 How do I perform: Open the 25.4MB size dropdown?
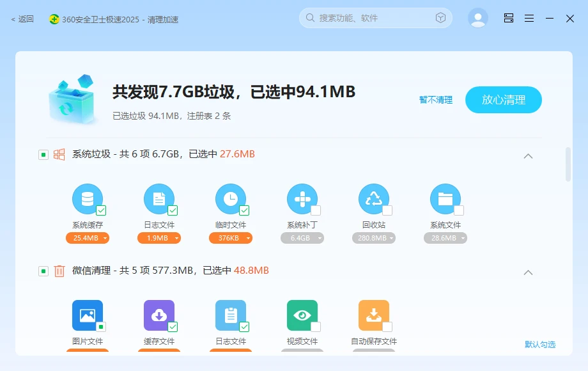pos(88,238)
